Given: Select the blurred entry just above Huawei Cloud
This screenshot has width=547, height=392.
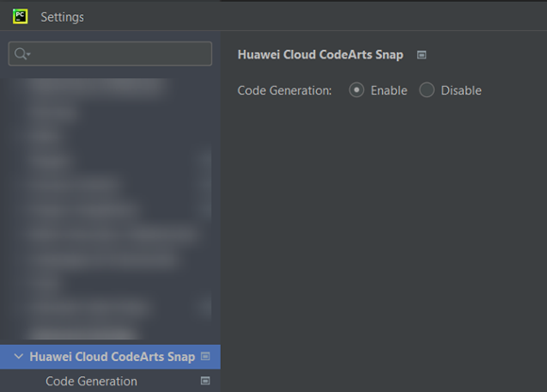Looking at the screenshot, I should coord(86,333).
